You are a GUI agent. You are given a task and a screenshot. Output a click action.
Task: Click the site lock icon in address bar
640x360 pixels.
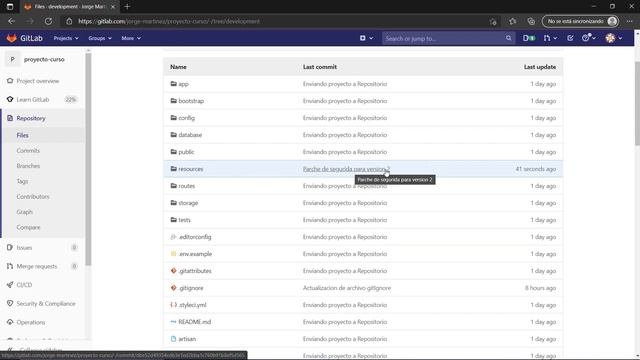pyautogui.click(x=69, y=21)
